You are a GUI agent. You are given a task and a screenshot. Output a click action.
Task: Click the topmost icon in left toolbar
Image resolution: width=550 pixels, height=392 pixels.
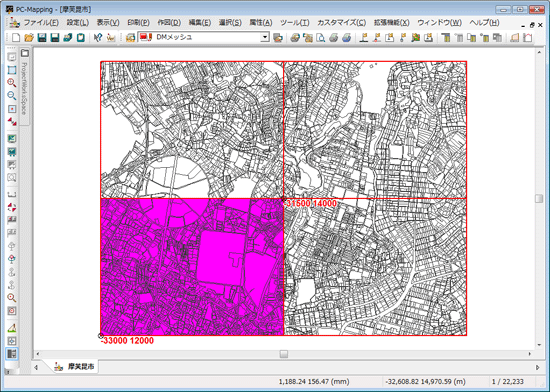pyautogui.click(x=12, y=57)
